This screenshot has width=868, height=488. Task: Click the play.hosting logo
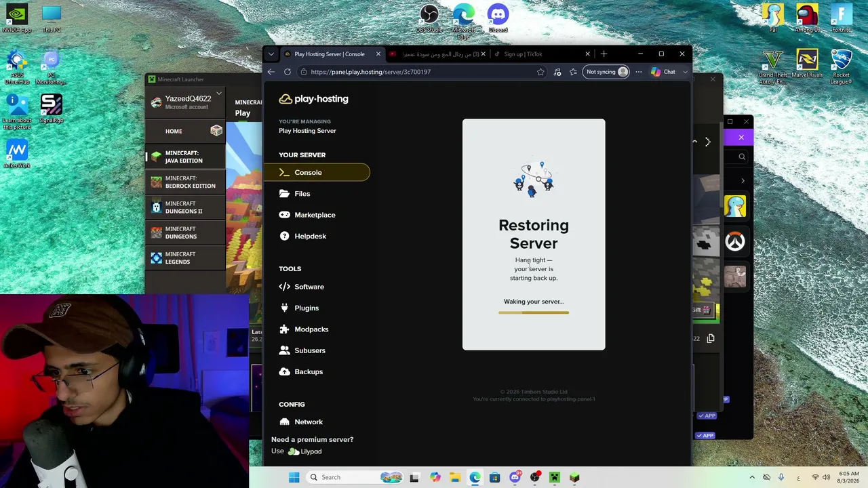[x=313, y=99]
